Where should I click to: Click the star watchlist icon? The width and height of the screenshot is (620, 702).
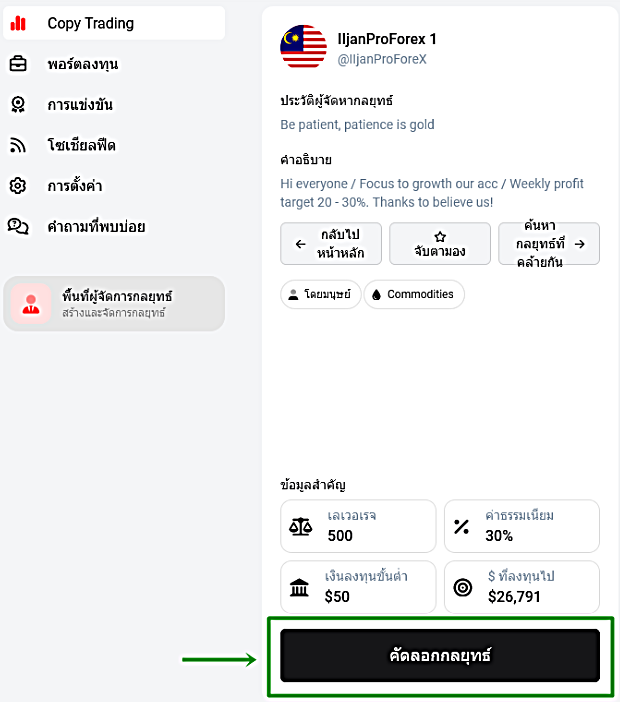(440, 236)
